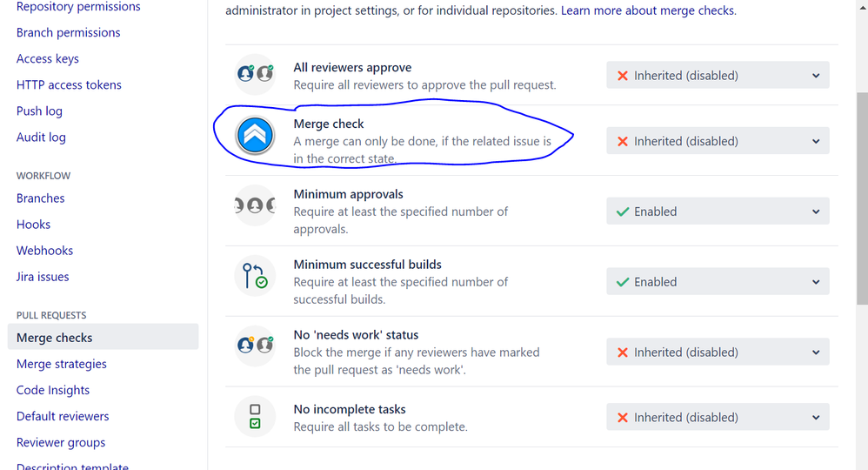Image resolution: width=868 pixels, height=470 pixels.
Task: Expand Merge check Inherited (disabled) dropdown
Action: click(718, 141)
